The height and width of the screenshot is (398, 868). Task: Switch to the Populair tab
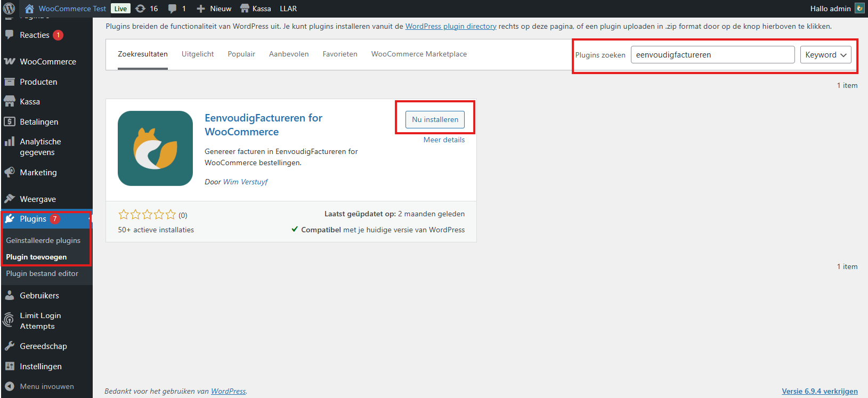click(x=241, y=54)
